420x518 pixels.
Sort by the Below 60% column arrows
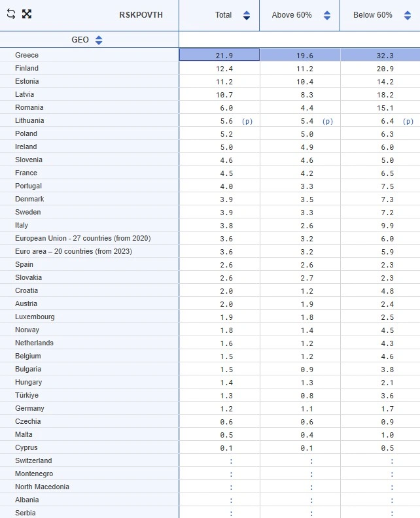[x=408, y=15]
